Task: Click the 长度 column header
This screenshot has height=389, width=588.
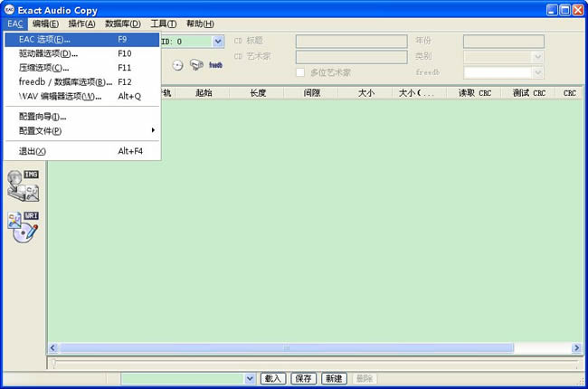Action: (258, 93)
